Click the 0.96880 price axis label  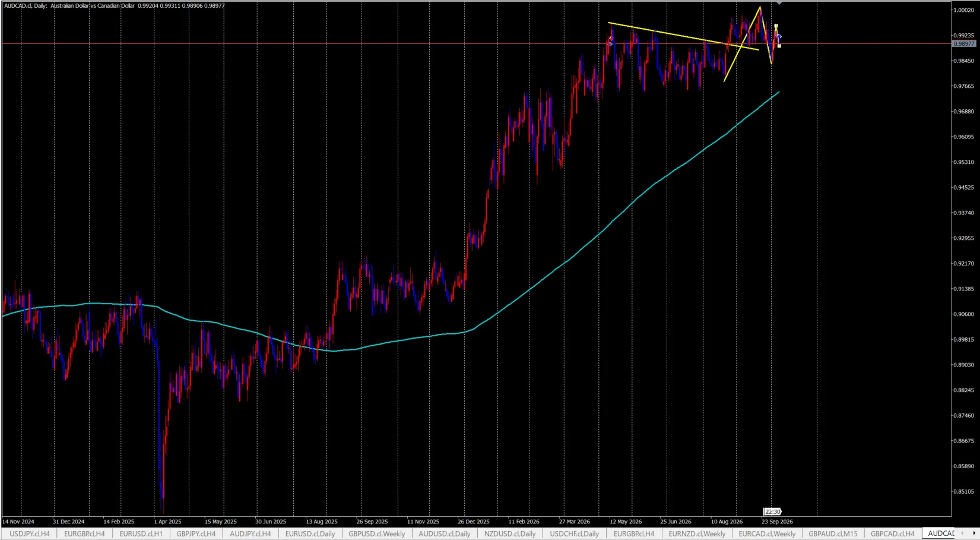click(x=963, y=112)
